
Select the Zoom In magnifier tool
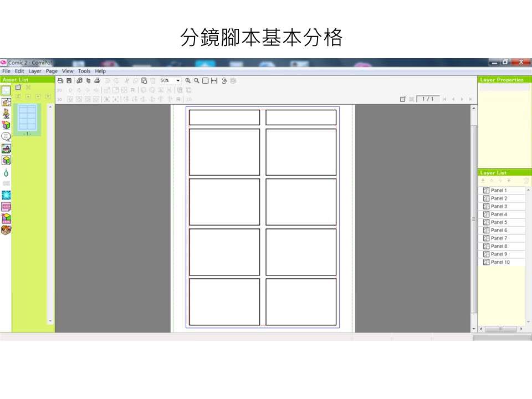pyautogui.click(x=188, y=80)
